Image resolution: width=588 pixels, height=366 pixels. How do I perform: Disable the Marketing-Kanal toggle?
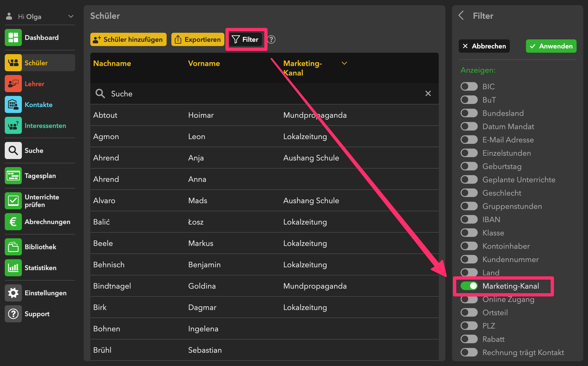(469, 286)
